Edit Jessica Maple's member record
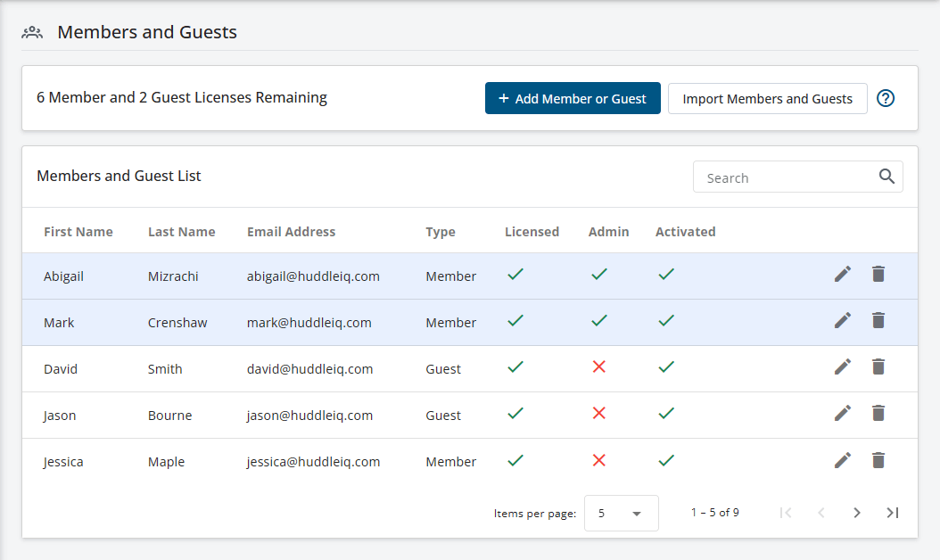 click(843, 460)
